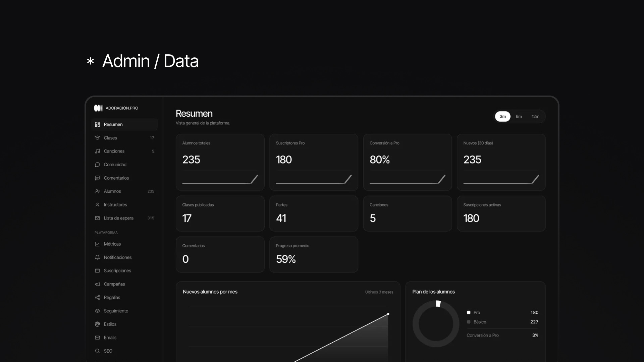Click the Suscripciones activas card
644x362 pixels.
pos(501,214)
